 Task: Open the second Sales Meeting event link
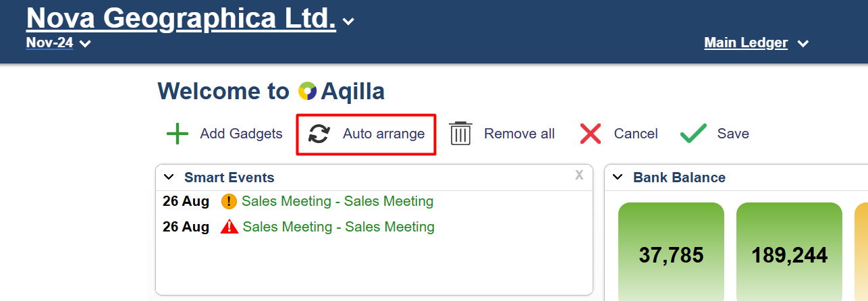pos(338,227)
